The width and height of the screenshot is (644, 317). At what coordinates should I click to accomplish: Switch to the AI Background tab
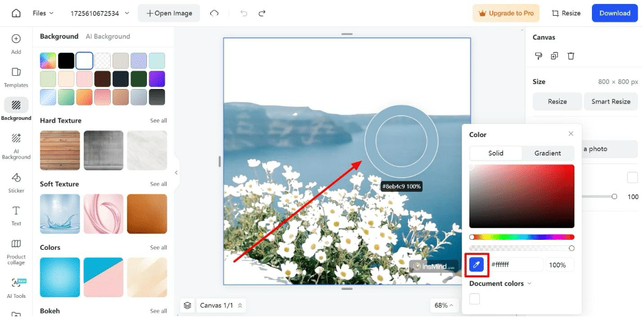click(x=107, y=36)
